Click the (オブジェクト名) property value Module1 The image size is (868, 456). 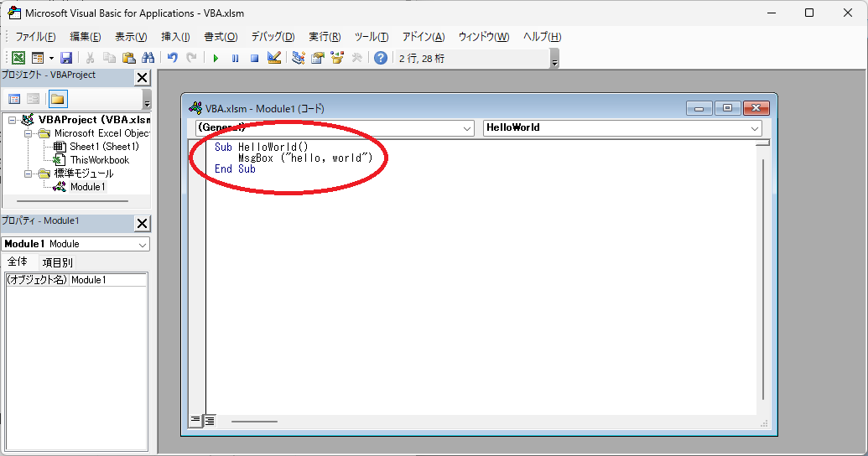coord(108,280)
